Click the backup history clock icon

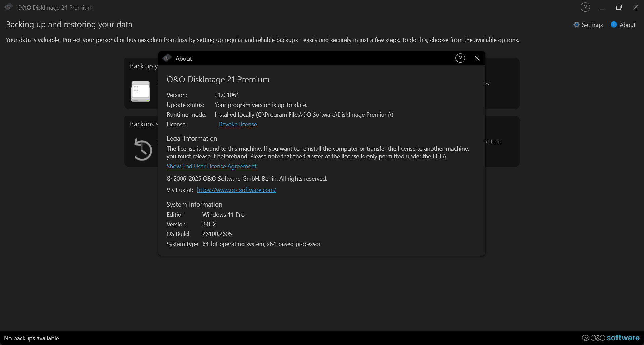point(143,149)
